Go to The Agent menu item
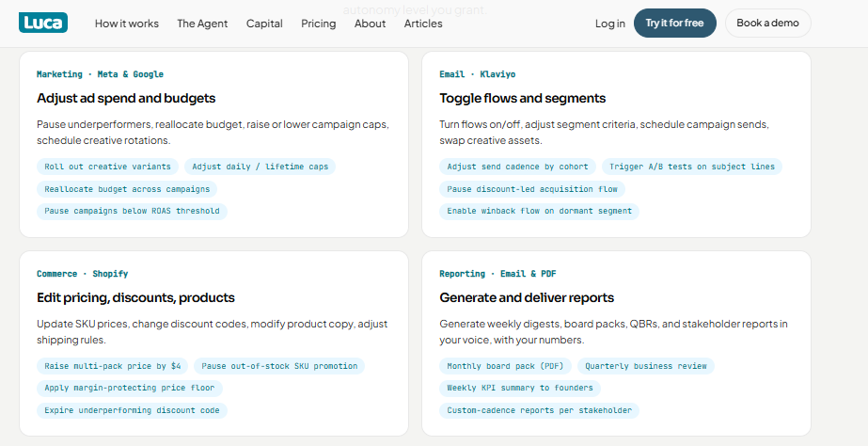 (202, 24)
